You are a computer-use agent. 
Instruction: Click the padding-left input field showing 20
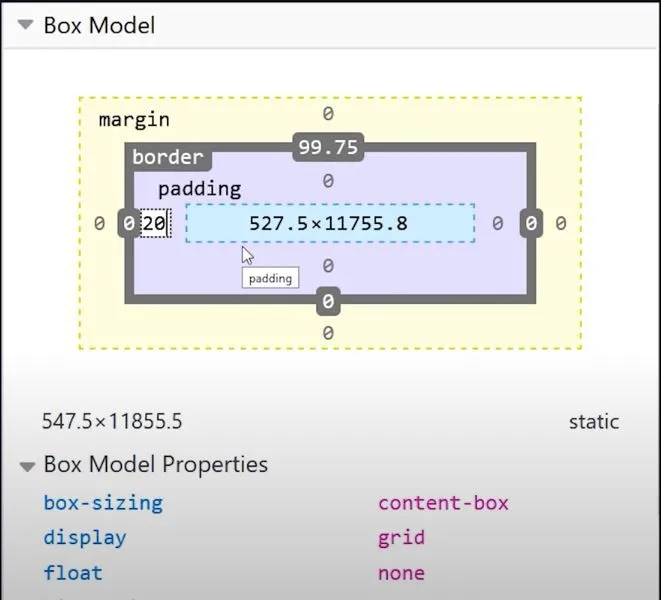point(155,223)
